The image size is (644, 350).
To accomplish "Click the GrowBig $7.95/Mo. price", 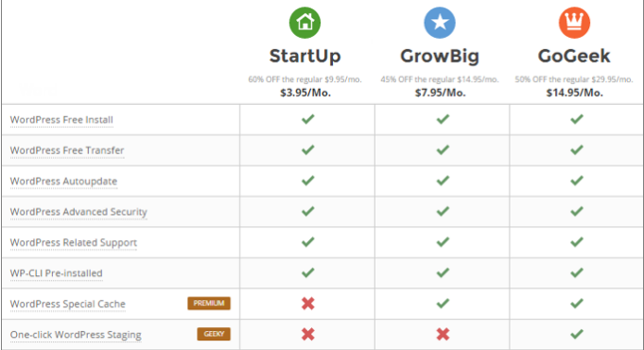I will coord(440,93).
